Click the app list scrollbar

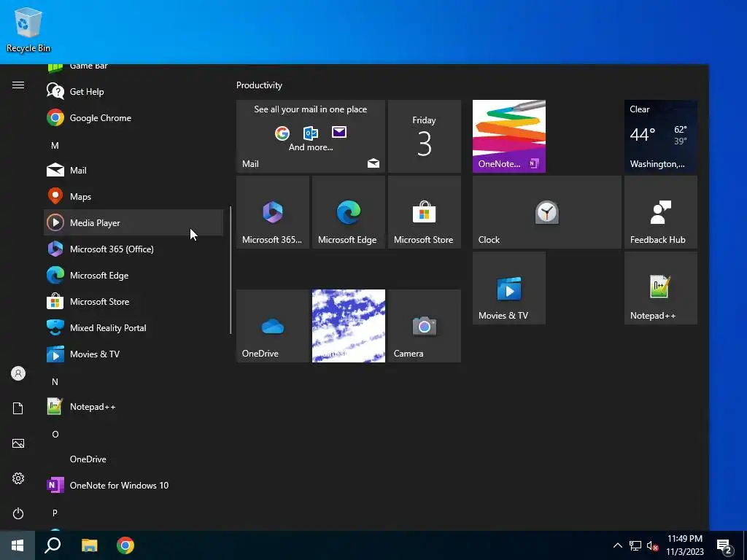[231, 270]
